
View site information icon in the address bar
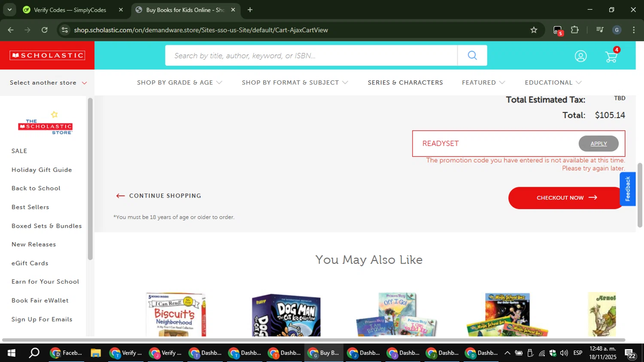[65, 30]
